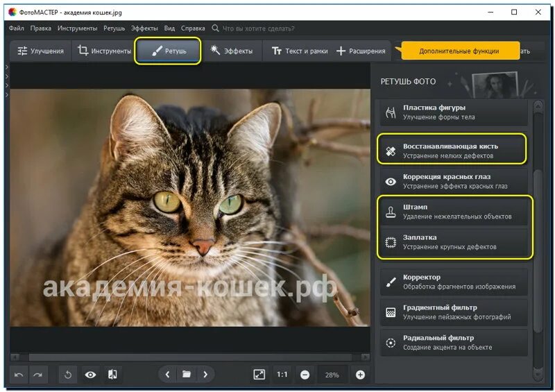The height and width of the screenshot is (392, 555).
Task: Switch to the Ретушь tab with brush icon
Action: tap(168, 51)
